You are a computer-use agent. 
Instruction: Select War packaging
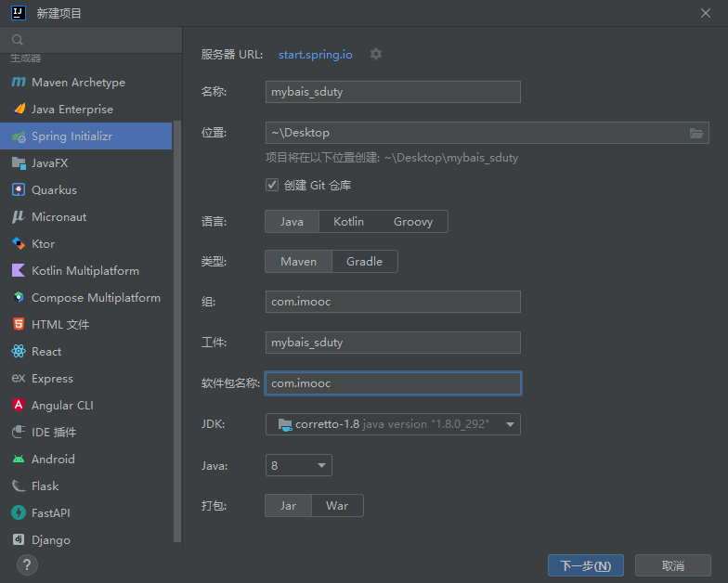click(337, 505)
